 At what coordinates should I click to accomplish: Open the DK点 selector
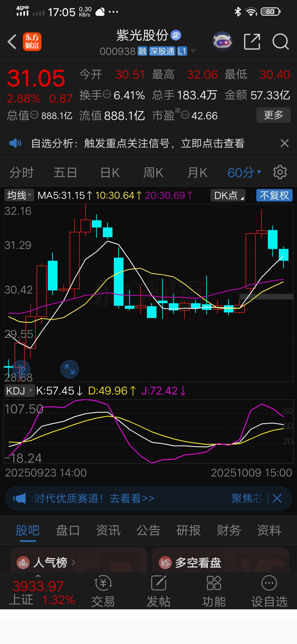[228, 195]
